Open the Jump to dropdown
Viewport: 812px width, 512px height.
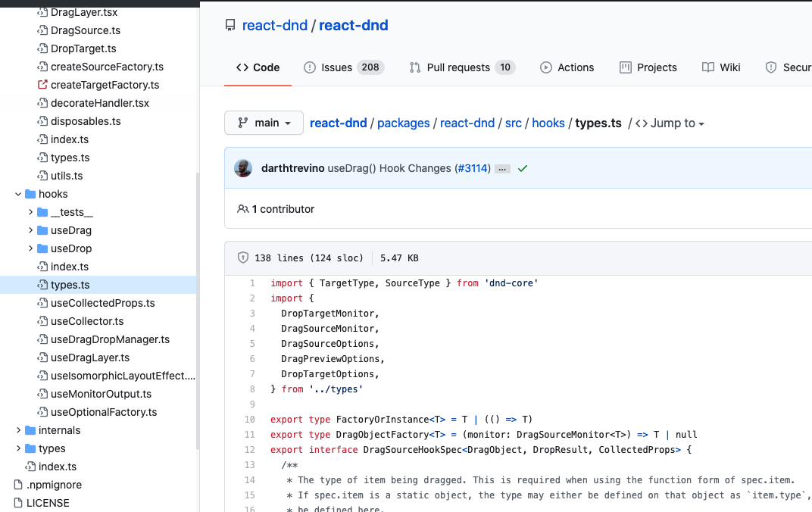coord(670,123)
